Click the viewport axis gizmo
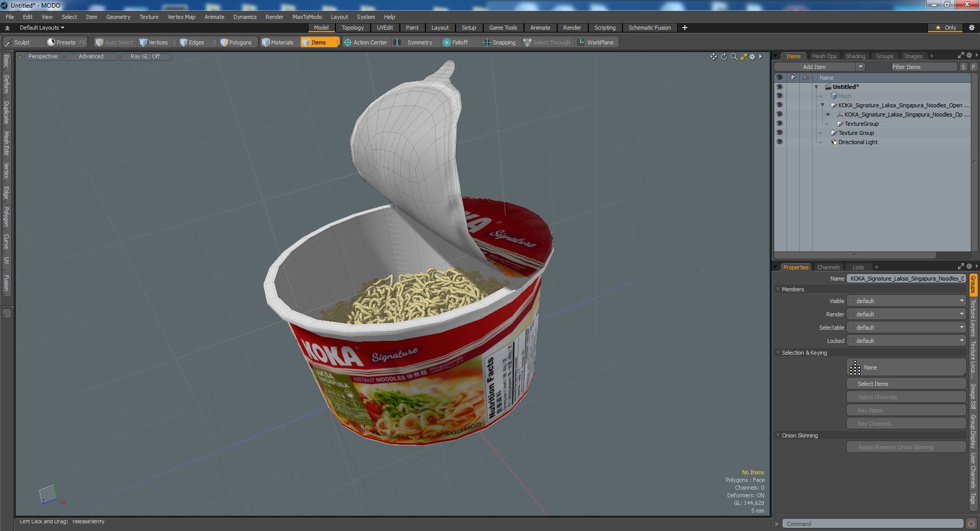Screen dimensions: 980x531 click(x=52, y=495)
